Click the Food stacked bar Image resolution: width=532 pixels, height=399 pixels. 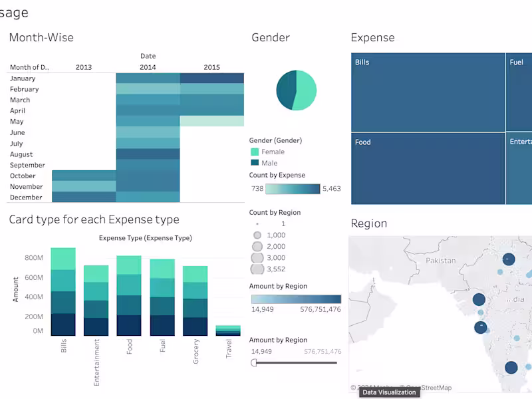(x=129, y=296)
